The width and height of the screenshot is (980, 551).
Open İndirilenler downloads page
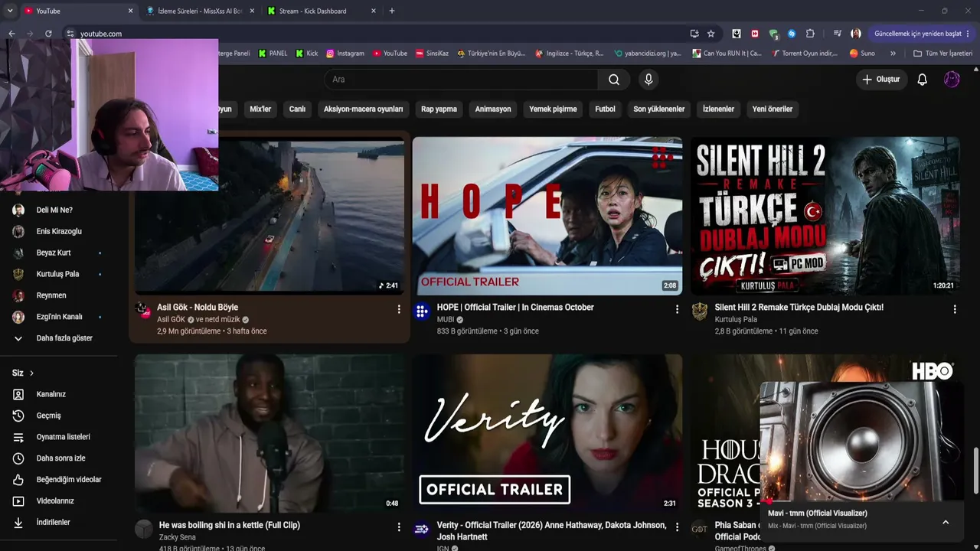point(59,523)
